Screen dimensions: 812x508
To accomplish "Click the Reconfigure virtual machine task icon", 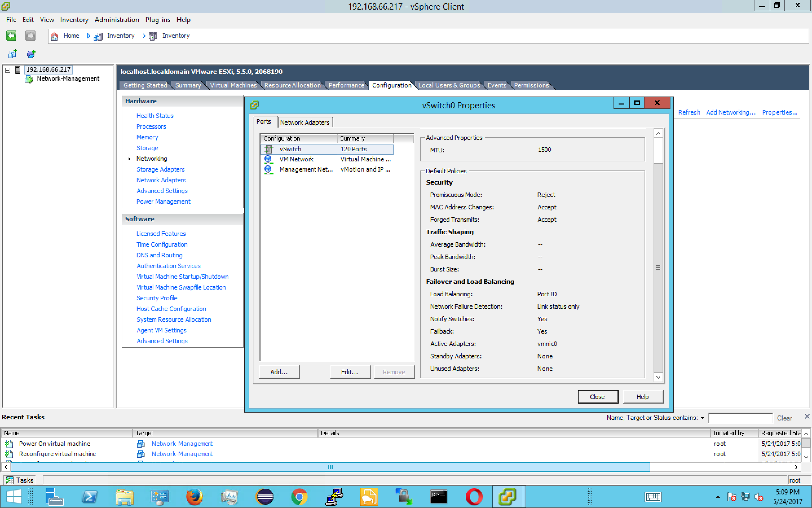I will click(x=9, y=454).
